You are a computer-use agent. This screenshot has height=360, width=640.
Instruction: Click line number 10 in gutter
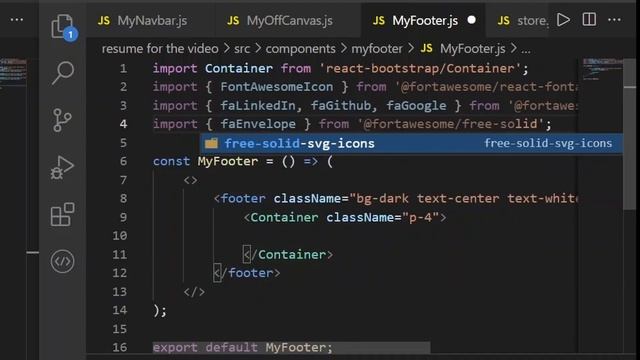(x=120, y=236)
